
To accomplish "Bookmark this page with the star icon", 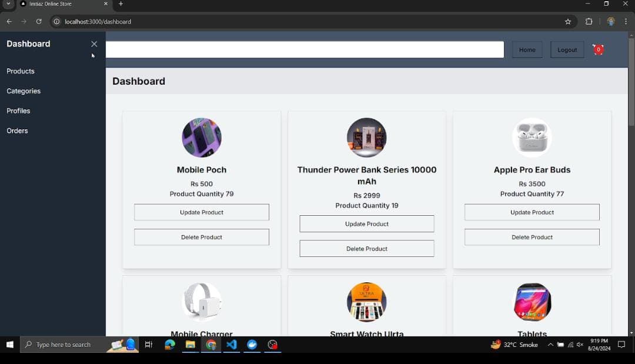I will (568, 22).
